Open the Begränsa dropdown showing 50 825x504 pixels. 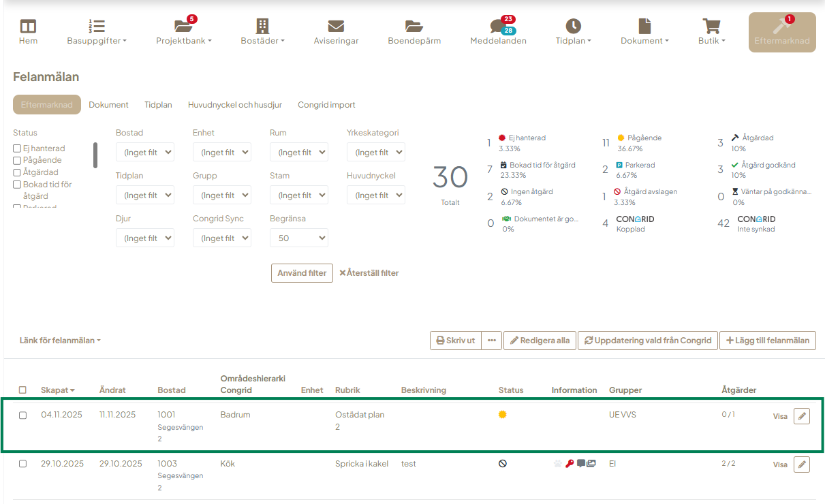click(x=298, y=238)
